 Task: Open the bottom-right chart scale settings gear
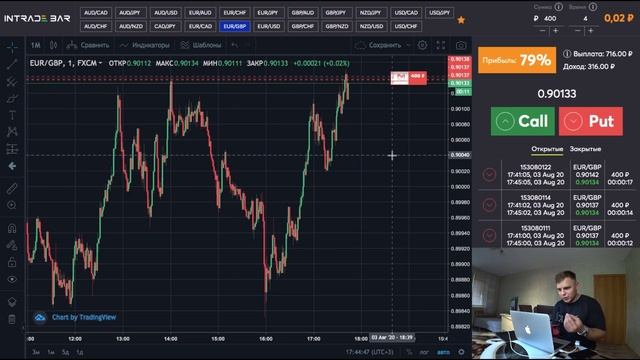tap(461, 352)
